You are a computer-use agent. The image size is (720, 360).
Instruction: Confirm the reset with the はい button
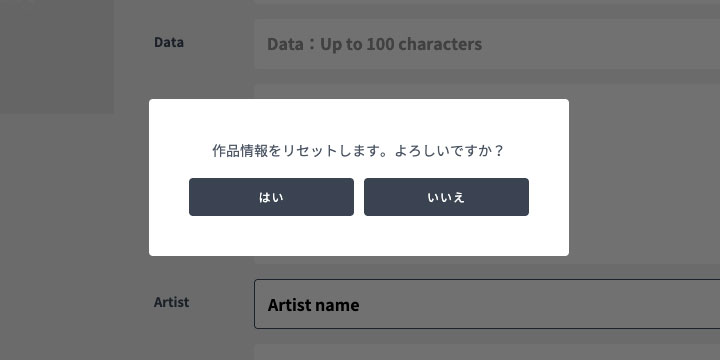(x=271, y=197)
